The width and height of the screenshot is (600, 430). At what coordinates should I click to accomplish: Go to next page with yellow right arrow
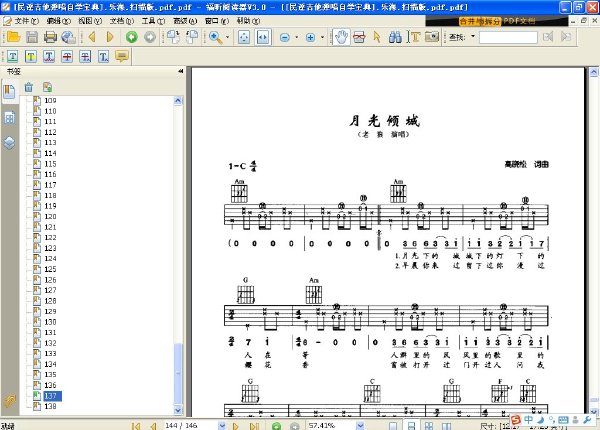coord(110,37)
